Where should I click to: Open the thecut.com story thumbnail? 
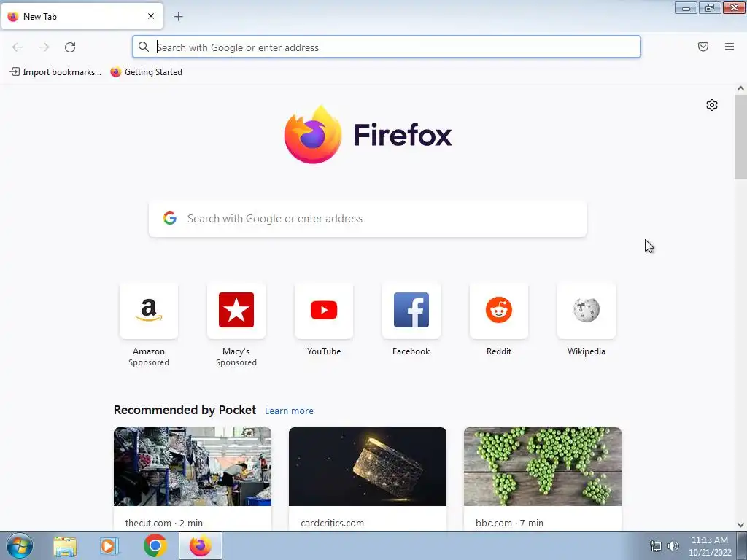pos(193,467)
